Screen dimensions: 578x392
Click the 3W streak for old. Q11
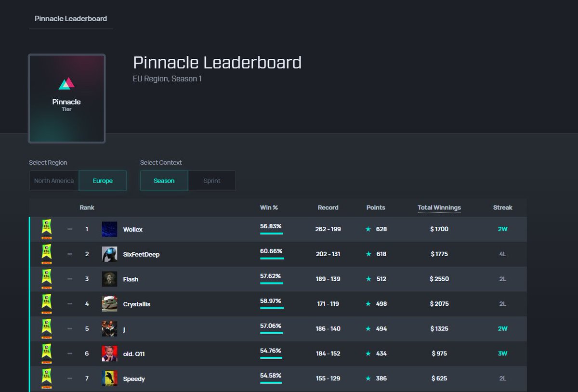point(502,353)
